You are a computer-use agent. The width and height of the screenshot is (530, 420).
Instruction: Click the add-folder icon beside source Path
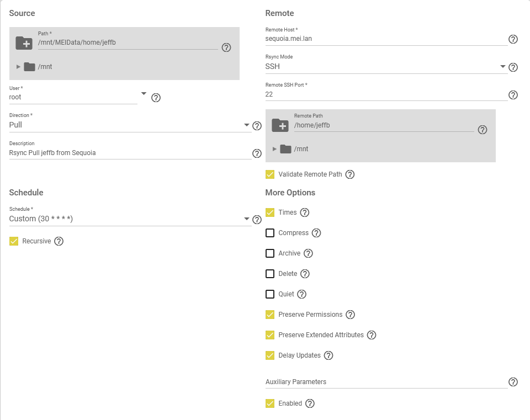click(x=24, y=42)
